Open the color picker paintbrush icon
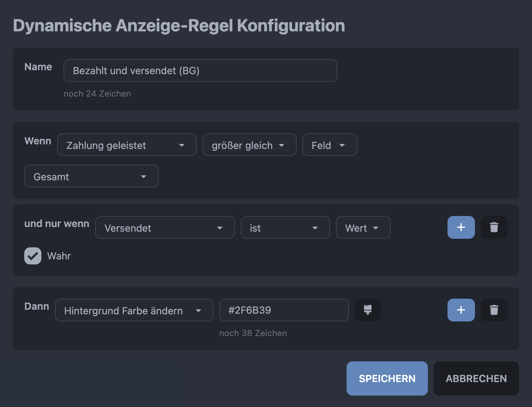Image resolution: width=532 pixels, height=407 pixels. coord(368,310)
